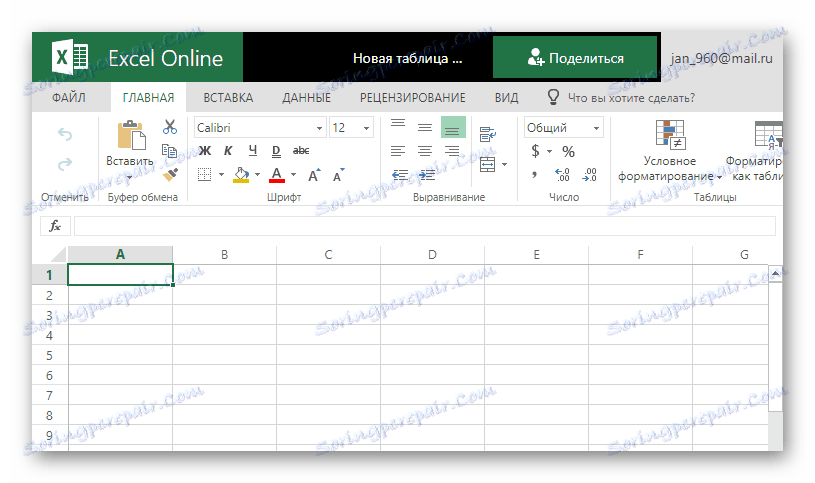
Task: Click the Undo arrow icon
Action: click(x=65, y=135)
